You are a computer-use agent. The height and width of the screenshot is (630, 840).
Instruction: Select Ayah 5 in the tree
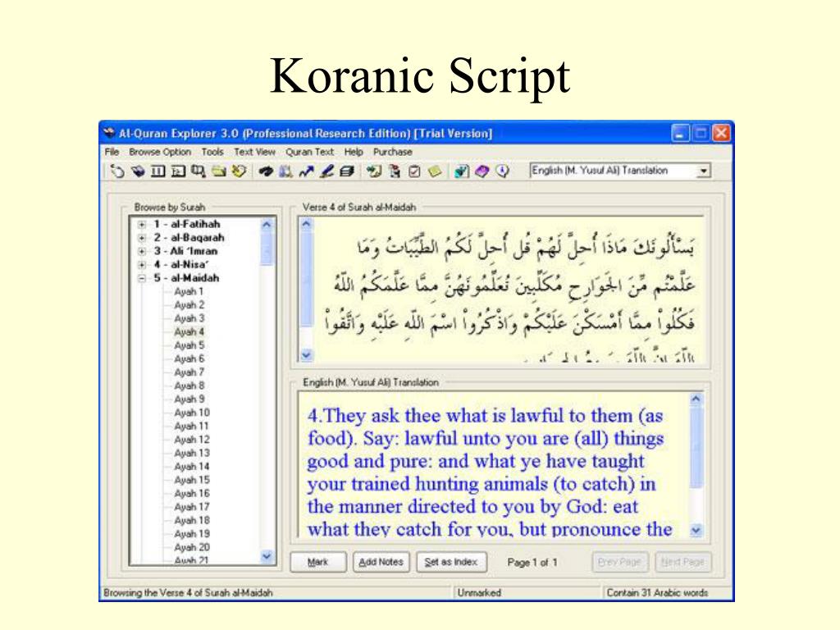click(x=189, y=345)
